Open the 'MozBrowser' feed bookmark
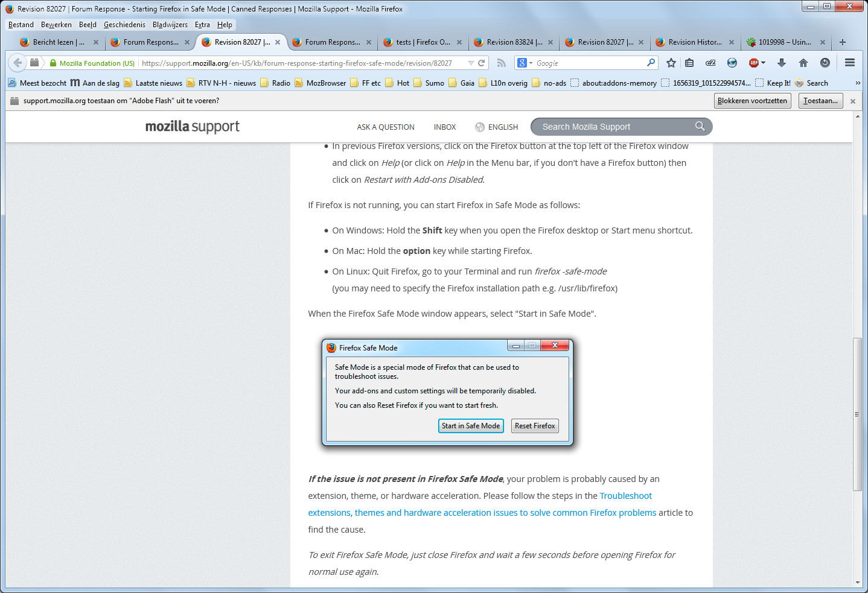The height and width of the screenshot is (593, 868). coord(321,83)
